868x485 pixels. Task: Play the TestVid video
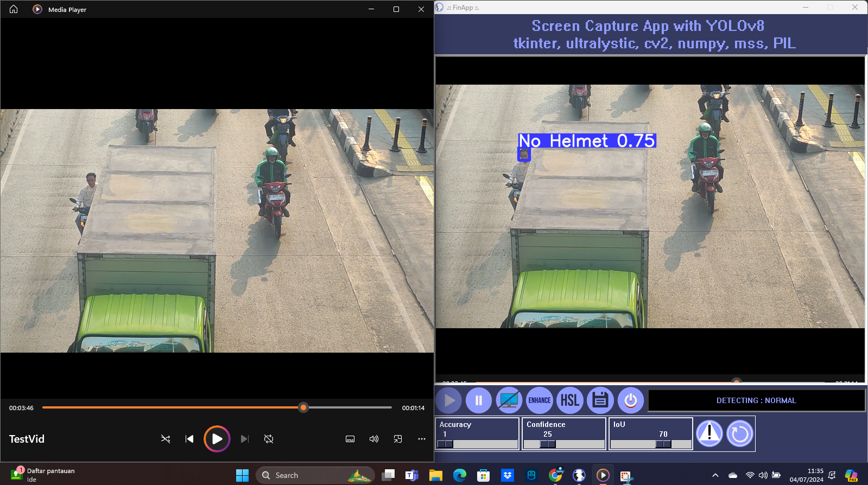[217, 439]
